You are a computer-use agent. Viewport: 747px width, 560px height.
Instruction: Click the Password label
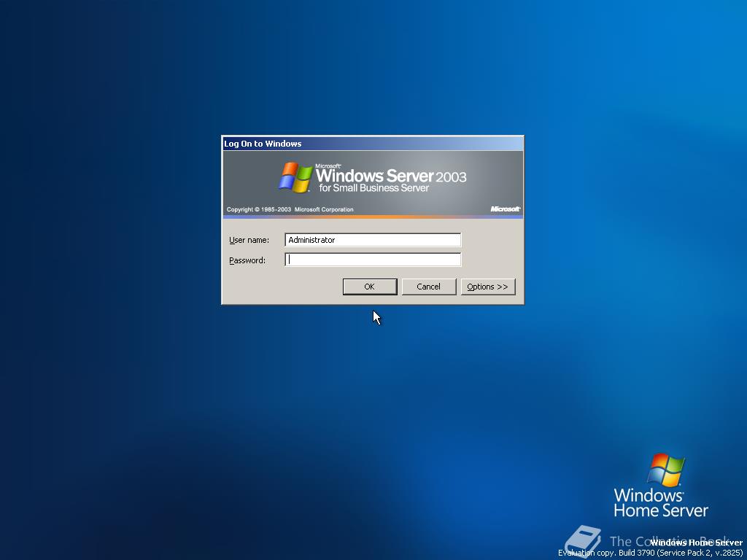(247, 260)
